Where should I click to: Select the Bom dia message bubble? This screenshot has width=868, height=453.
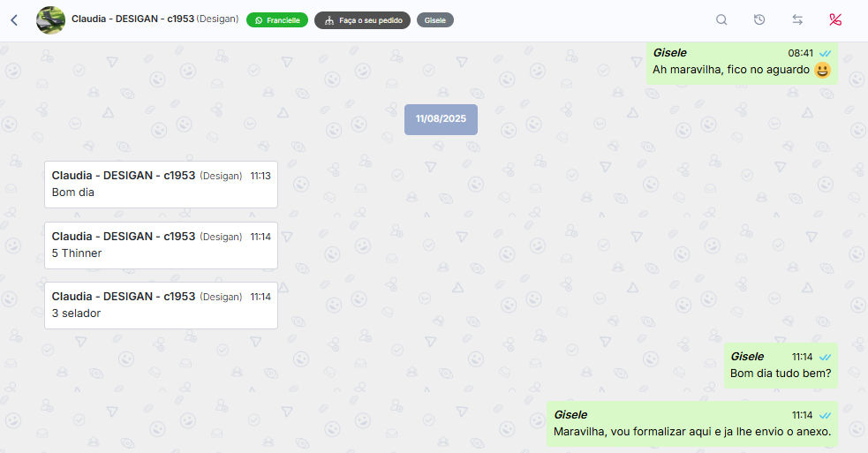[161, 185]
